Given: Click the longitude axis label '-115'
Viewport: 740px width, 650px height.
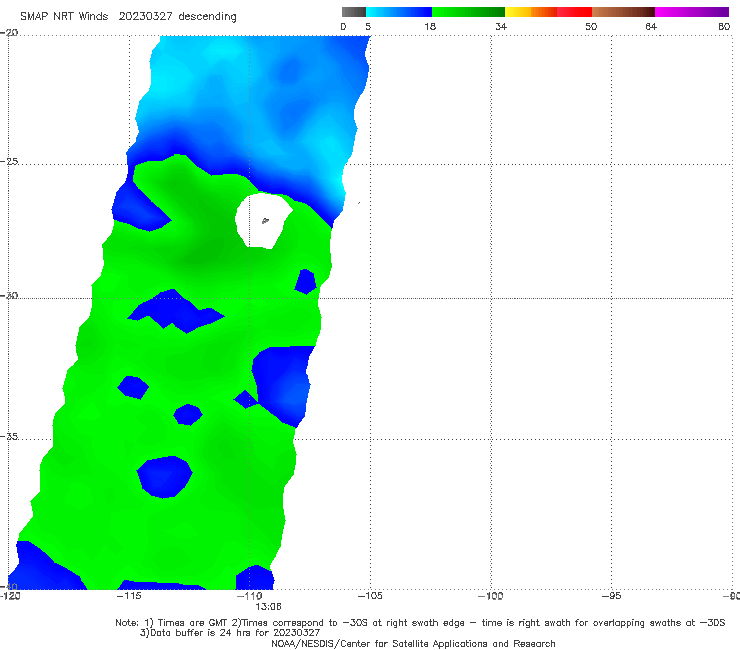Looking at the screenshot, I should tap(129, 596).
